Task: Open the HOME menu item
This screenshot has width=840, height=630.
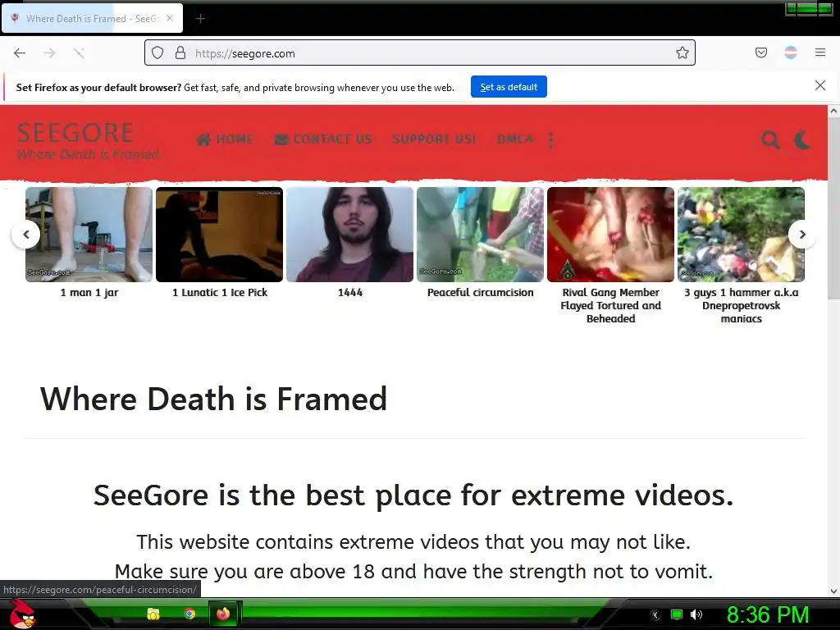Action: tap(225, 139)
